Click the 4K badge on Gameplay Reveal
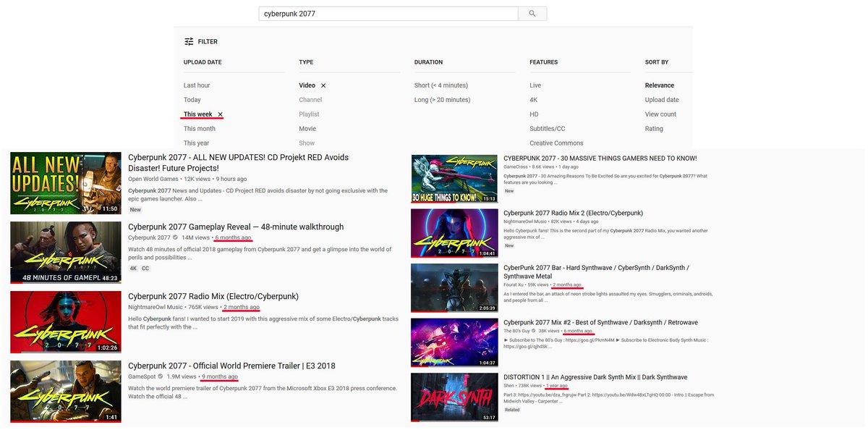 point(133,268)
